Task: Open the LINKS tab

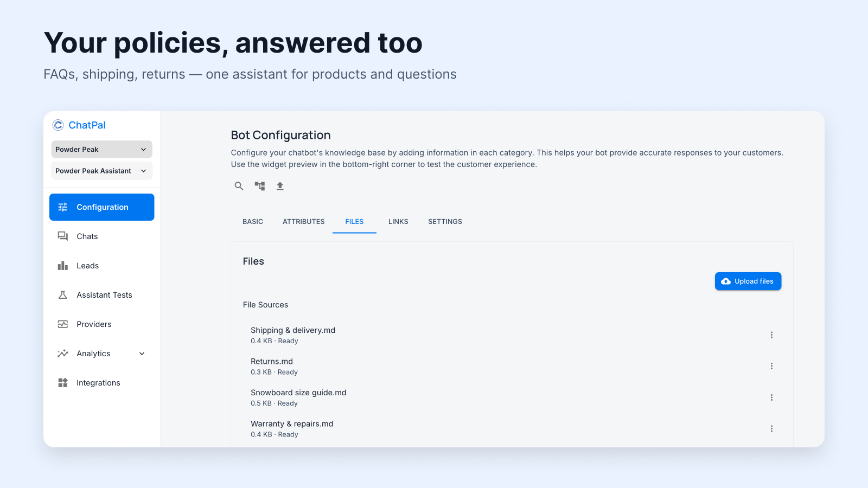Action: pos(398,222)
